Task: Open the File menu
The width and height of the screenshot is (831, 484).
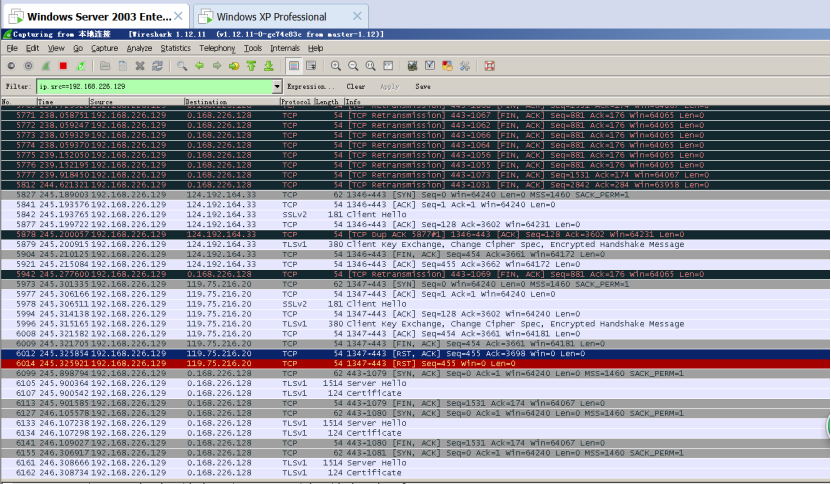Action: click(x=12, y=48)
